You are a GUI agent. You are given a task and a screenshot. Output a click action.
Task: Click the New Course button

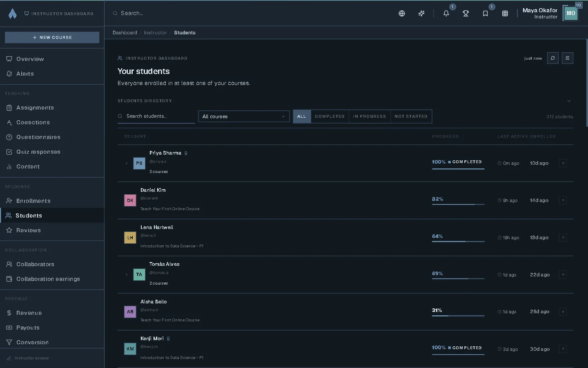click(52, 37)
